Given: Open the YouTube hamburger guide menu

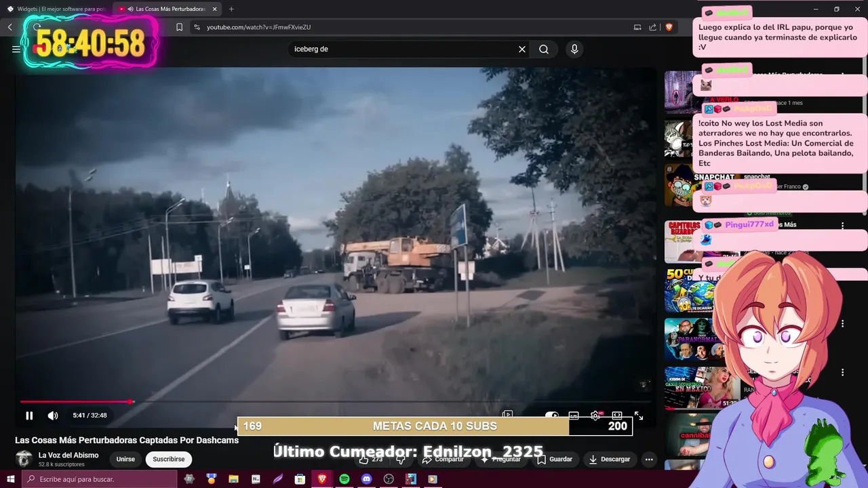Looking at the screenshot, I should click(16, 49).
